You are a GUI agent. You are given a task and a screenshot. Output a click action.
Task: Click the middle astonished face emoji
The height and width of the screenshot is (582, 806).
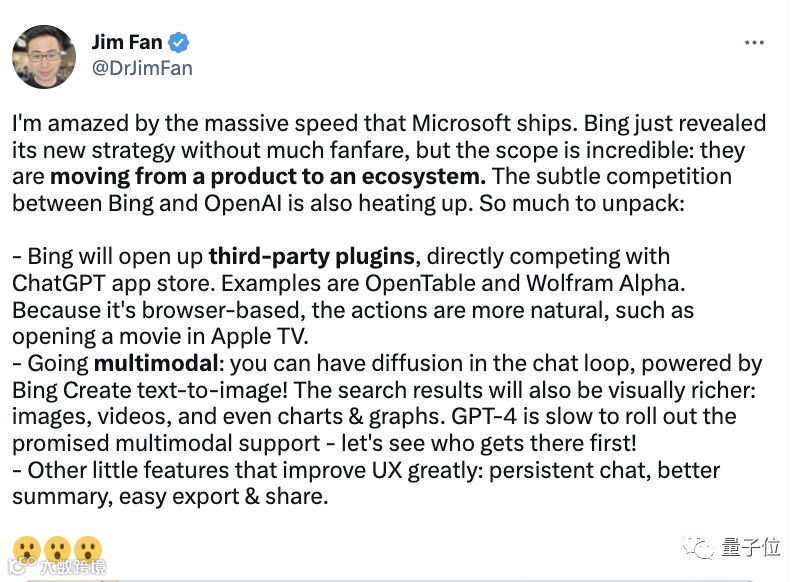(57, 549)
